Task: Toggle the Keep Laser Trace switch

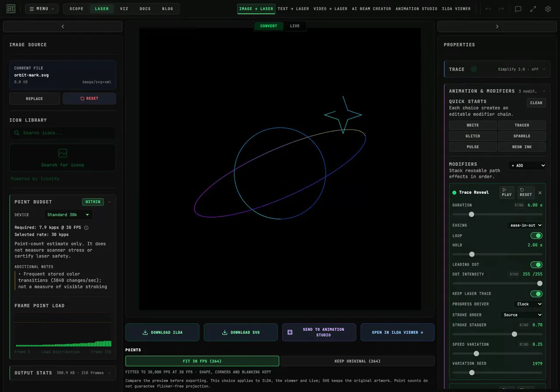Action: 536,294
